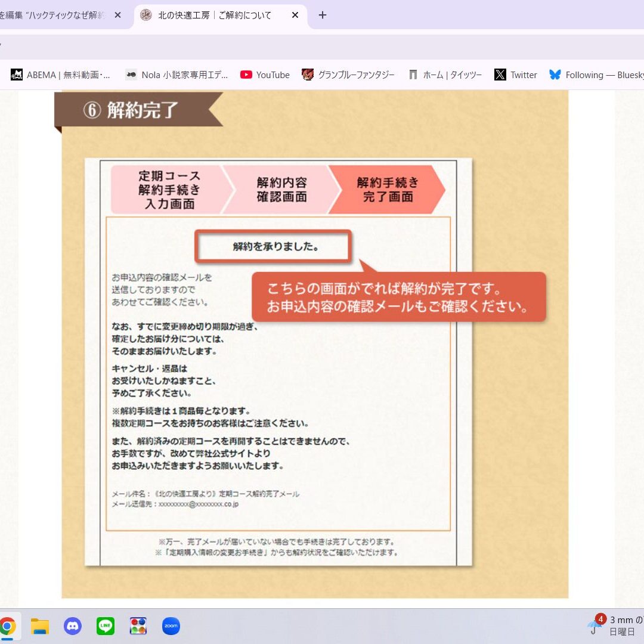Click the メール送信先 email address line
644x644 pixels.
[175, 504]
